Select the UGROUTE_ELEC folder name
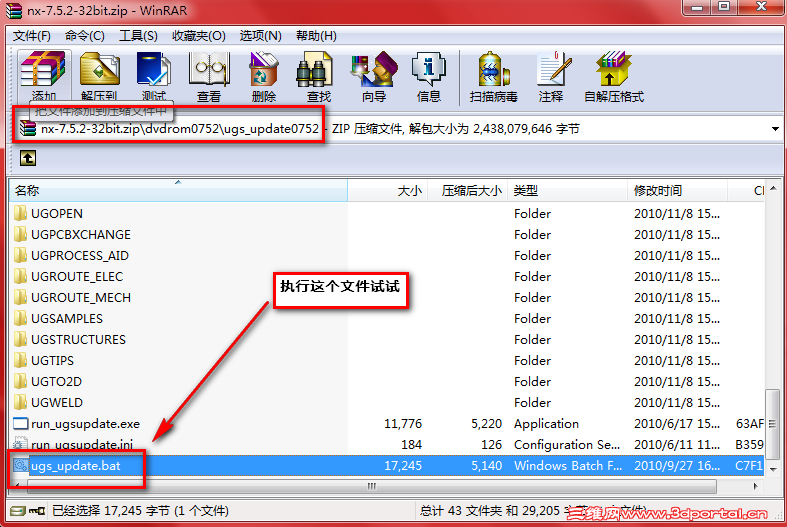Viewport: 787px width, 527px height. [x=77, y=277]
